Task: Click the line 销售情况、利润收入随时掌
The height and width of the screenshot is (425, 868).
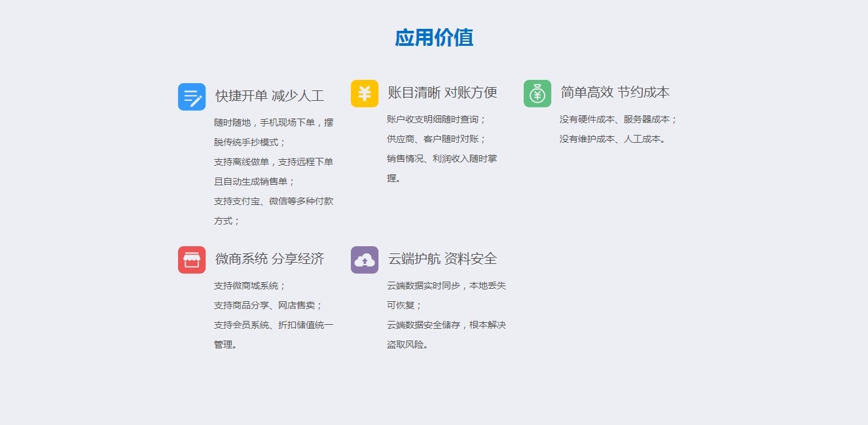Action: [x=442, y=158]
